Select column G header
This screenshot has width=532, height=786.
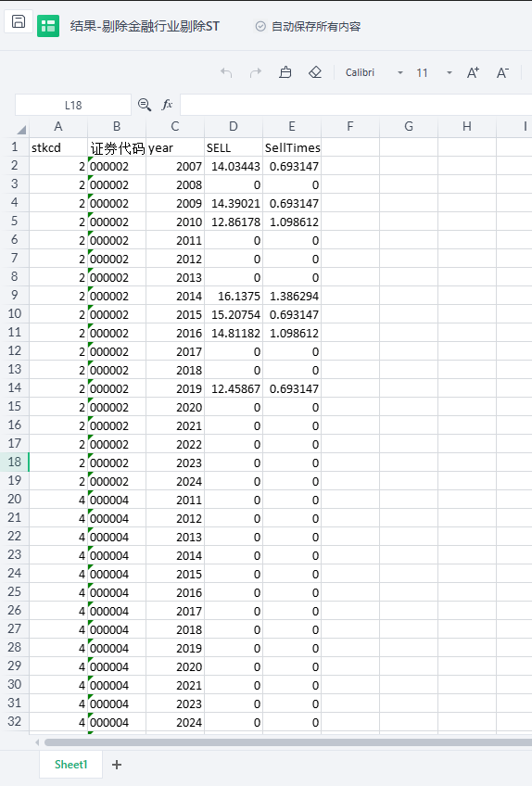coord(409,126)
